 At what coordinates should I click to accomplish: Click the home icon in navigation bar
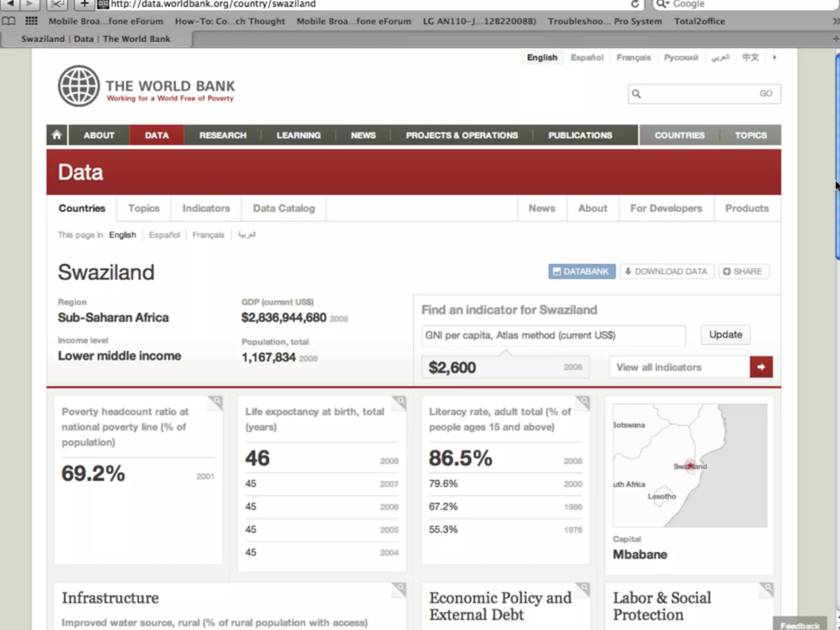pos(57,135)
